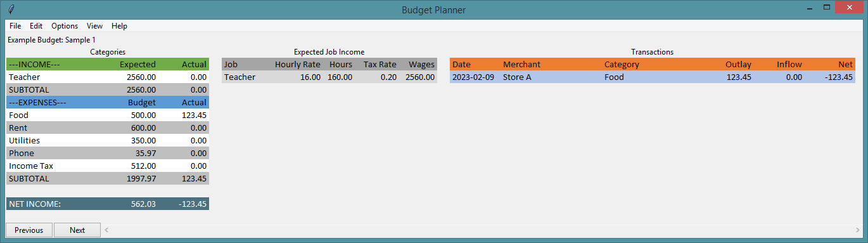Click the horizontal scrollbar right arrow
This screenshot has width=868, height=243.
858,230
